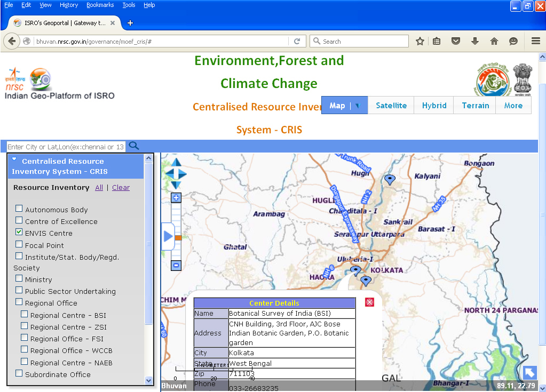Check the Regional Office - FSI checkbox
This screenshot has height=392, width=546.
pyautogui.click(x=25, y=338)
